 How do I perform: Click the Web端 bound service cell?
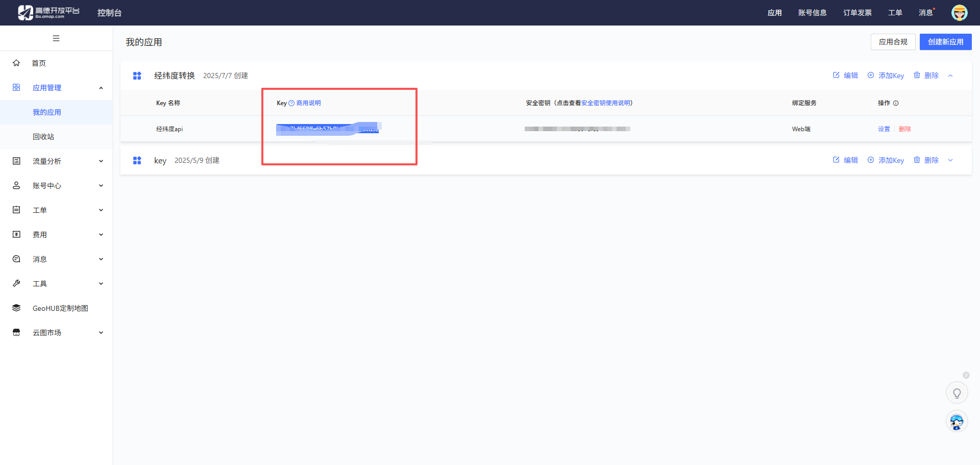coord(801,129)
